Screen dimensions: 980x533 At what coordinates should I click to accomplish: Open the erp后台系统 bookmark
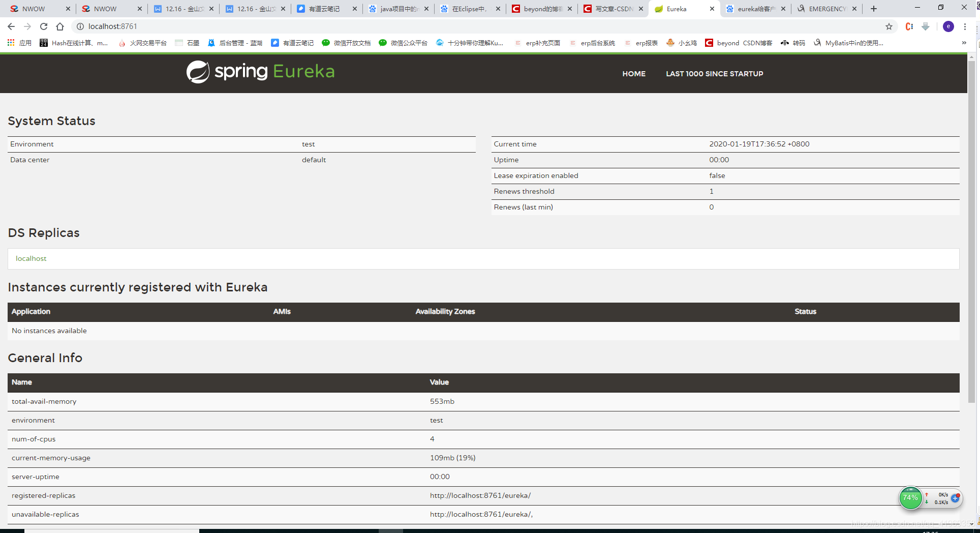click(592, 43)
